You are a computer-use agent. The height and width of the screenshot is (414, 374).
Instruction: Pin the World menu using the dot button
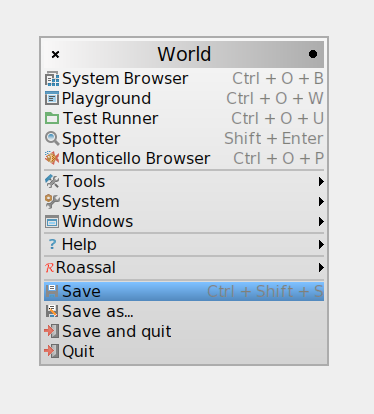point(313,54)
